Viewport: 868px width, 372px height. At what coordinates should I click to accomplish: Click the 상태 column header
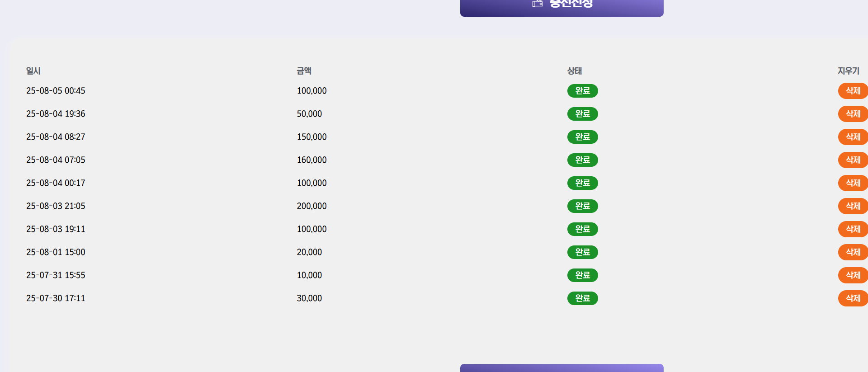574,71
